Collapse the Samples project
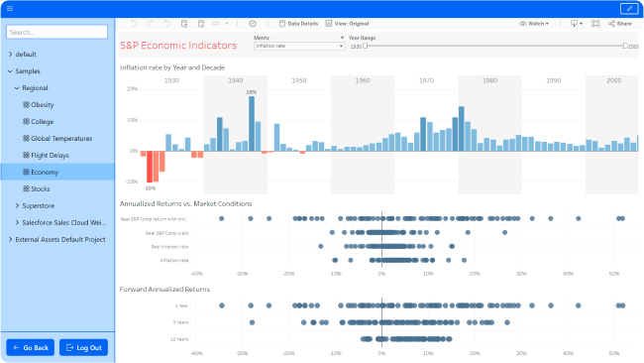 10,71
